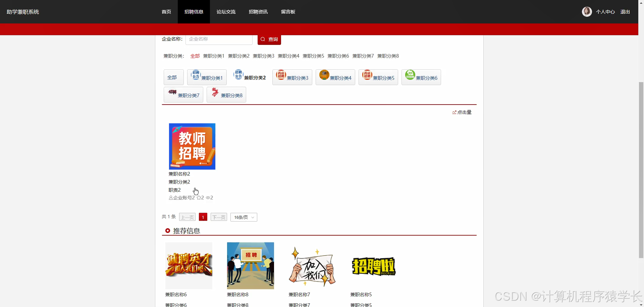Click the user avatar icon
The image size is (644, 307).
pos(587,12)
